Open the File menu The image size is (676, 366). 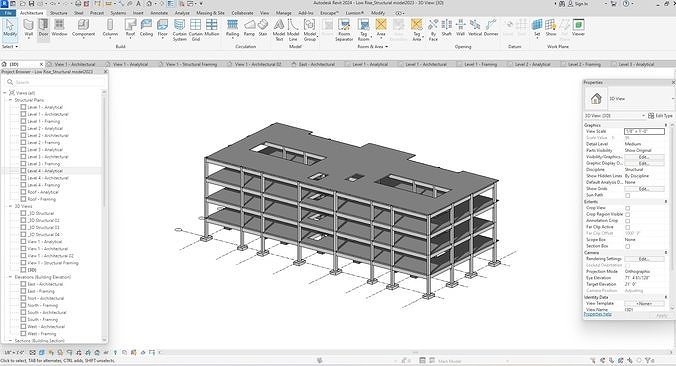coord(8,13)
